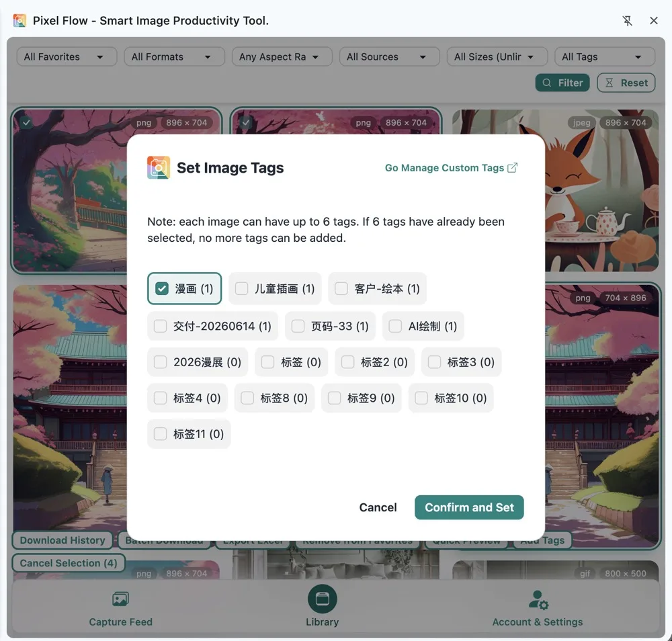Click the Filter button
This screenshot has width=672, height=641.
[562, 83]
